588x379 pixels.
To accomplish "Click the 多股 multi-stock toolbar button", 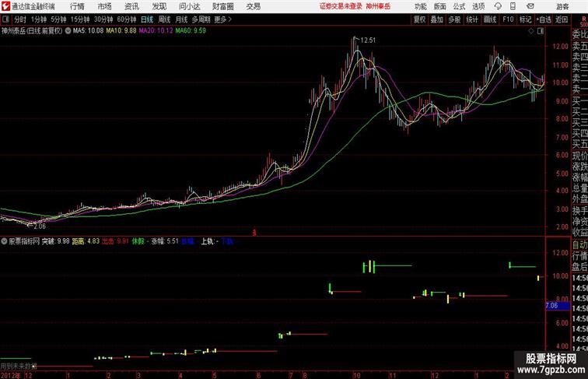I will tap(454, 19).
